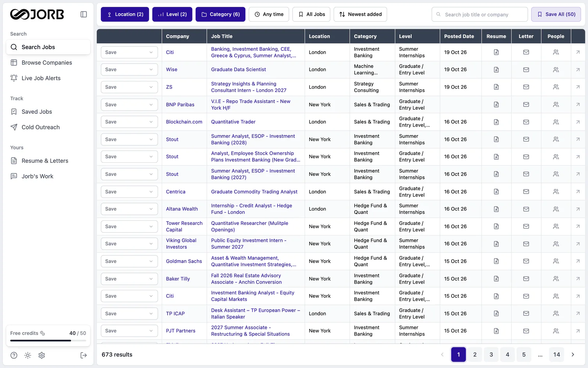Open the Level (2) filter
This screenshot has width=588, height=368.
(172, 14)
